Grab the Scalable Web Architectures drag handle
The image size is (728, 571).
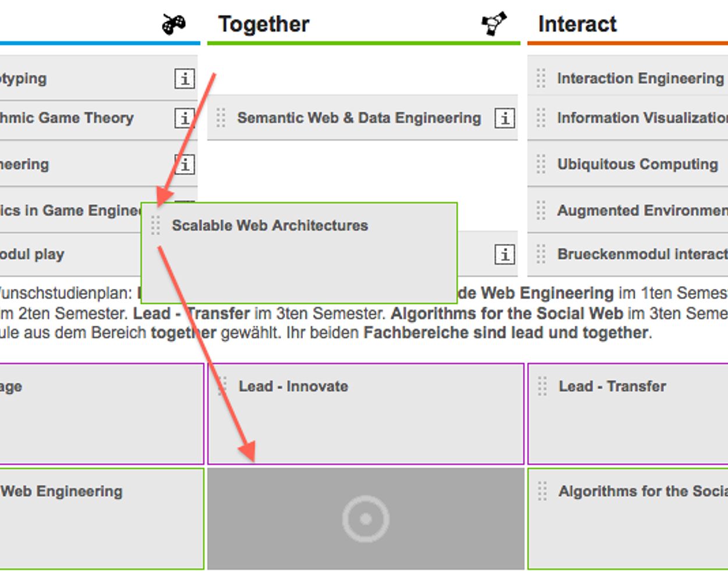(156, 225)
